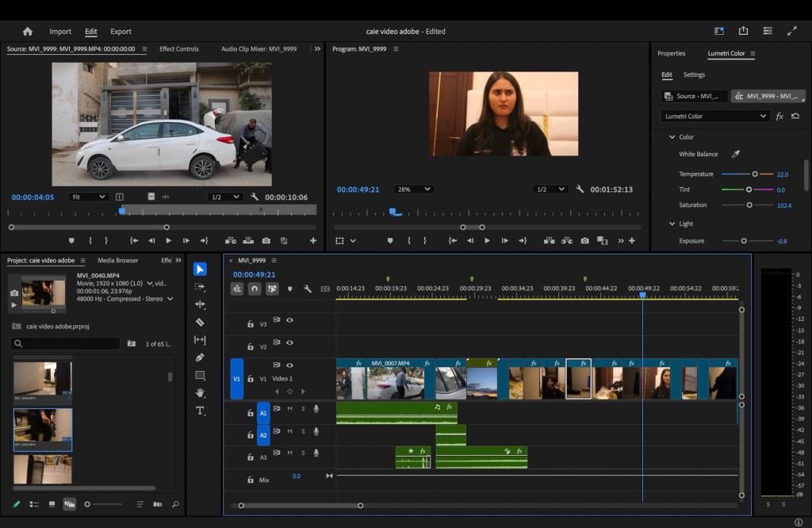Viewport: 812px width, 528px height.
Task: Select the Type tool
Action: click(x=200, y=411)
